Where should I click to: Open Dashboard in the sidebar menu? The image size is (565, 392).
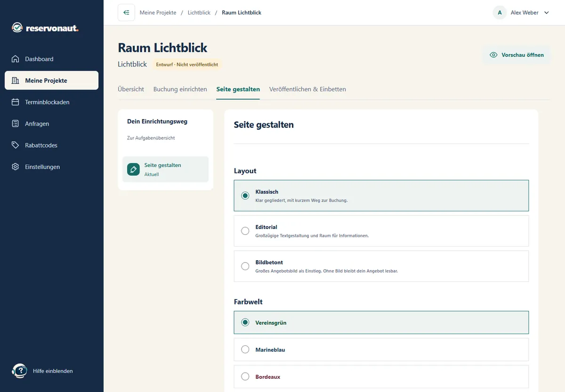coord(52,59)
